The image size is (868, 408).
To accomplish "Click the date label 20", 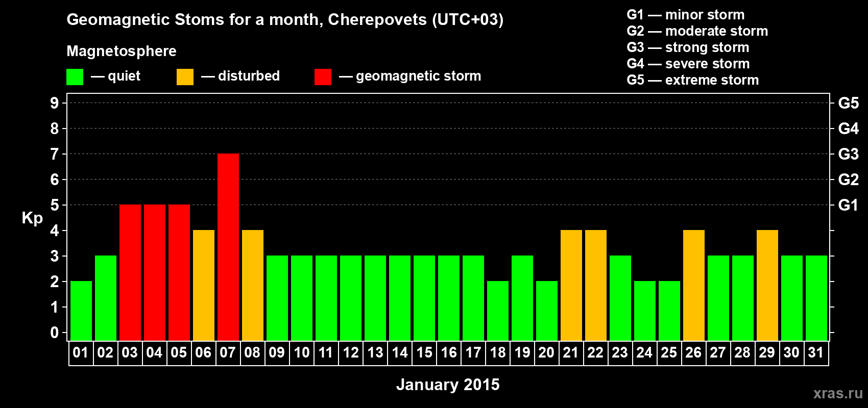I will click(546, 353).
